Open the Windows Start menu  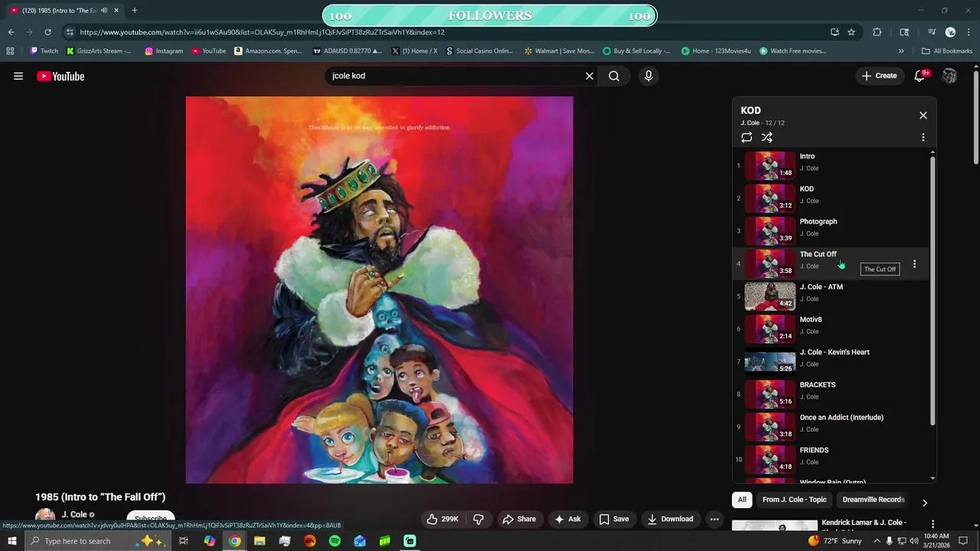click(11, 541)
